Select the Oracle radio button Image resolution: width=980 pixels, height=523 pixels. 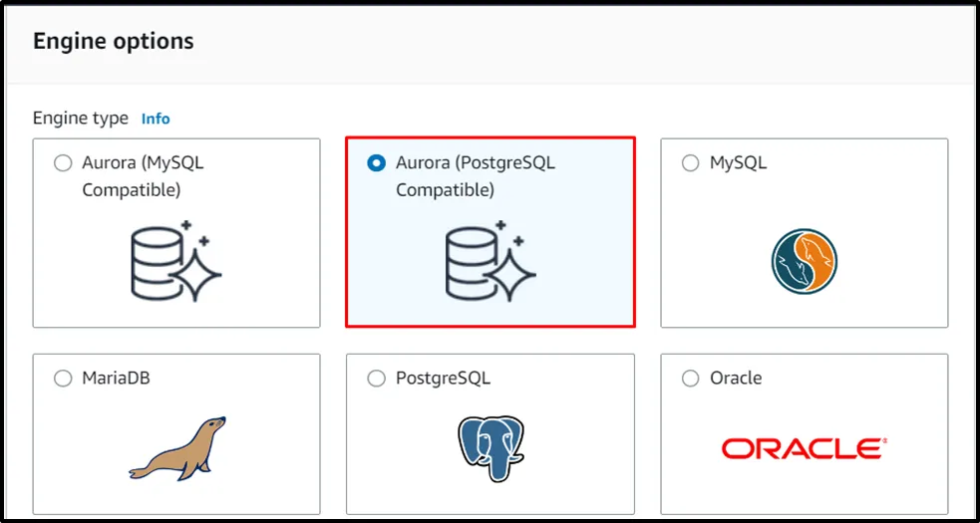tap(690, 379)
